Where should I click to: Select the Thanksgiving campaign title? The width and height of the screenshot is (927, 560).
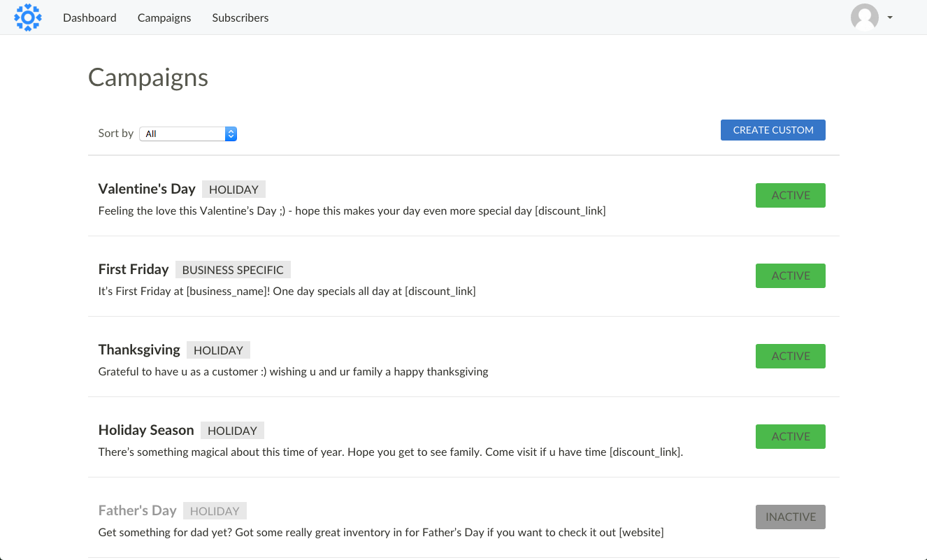click(139, 350)
